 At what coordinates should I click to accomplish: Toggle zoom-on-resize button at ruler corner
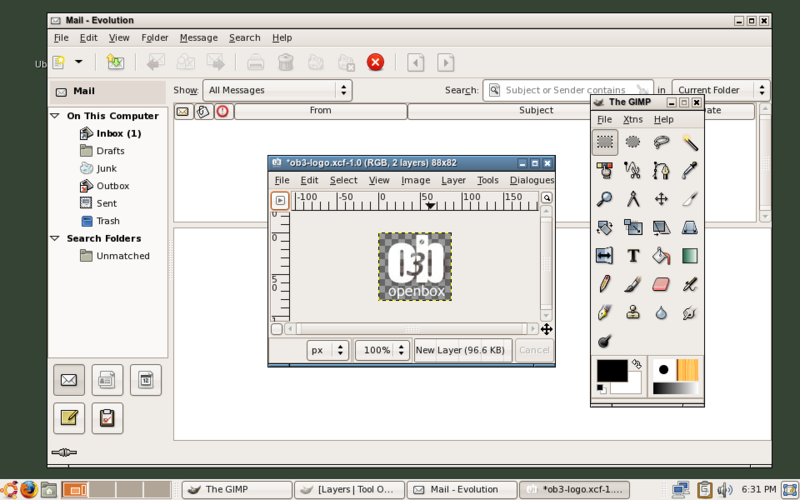546,198
